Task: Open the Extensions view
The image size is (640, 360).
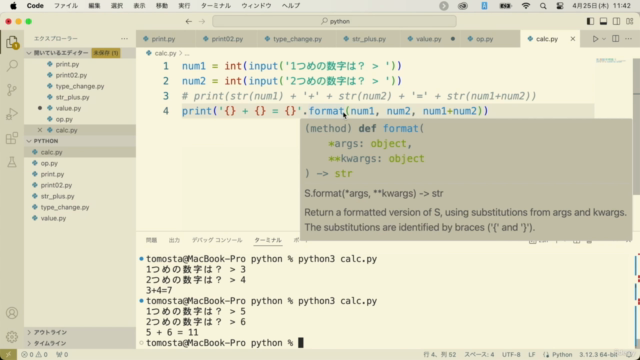Action: click(x=12, y=138)
